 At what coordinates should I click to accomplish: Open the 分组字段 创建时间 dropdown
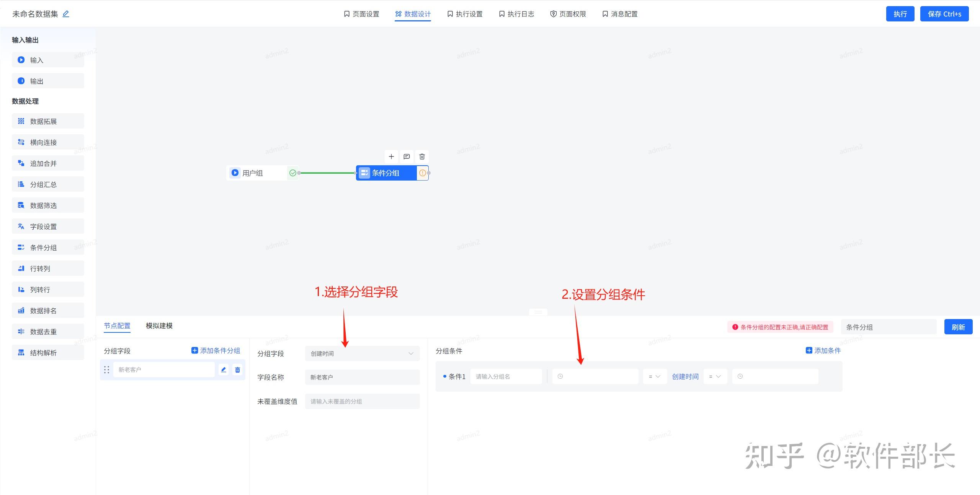click(x=362, y=353)
